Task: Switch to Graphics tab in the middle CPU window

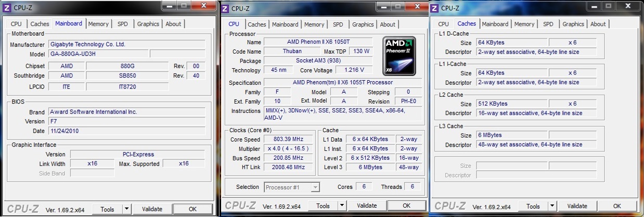Action: pos(363,24)
